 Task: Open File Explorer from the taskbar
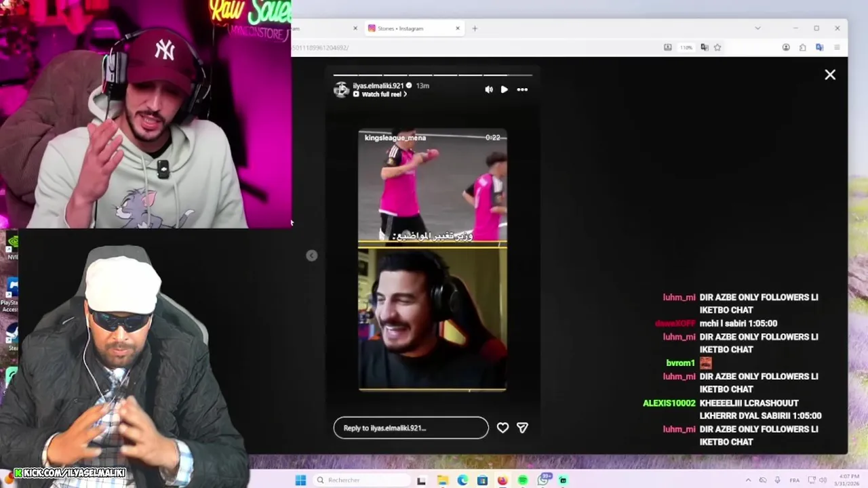(442, 480)
